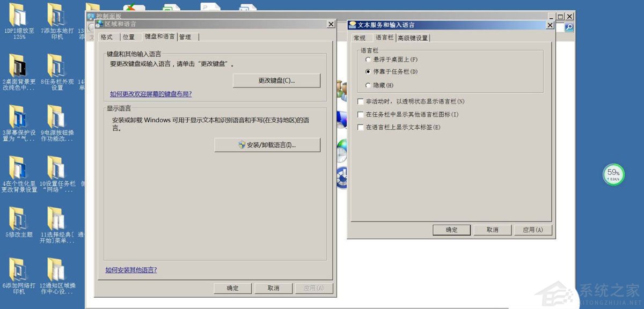Screen dimensions: 644x309
Task: Switch to the "格式" tab
Action: pyautogui.click(x=107, y=36)
